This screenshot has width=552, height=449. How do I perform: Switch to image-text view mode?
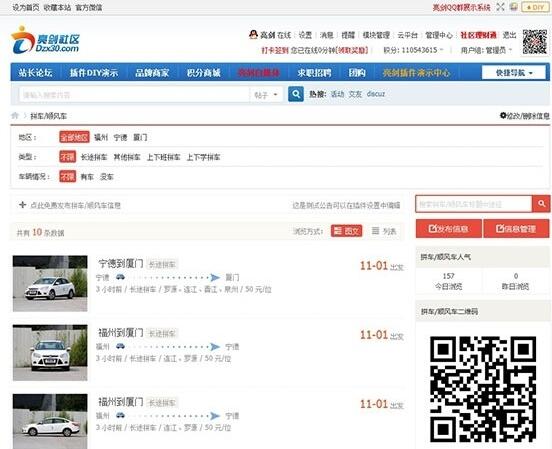click(x=346, y=231)
